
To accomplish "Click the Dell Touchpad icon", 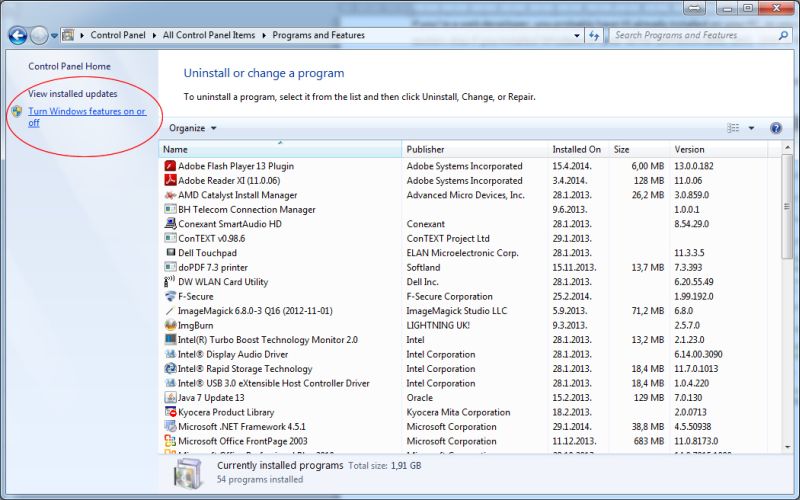I will tap(170, 253).
